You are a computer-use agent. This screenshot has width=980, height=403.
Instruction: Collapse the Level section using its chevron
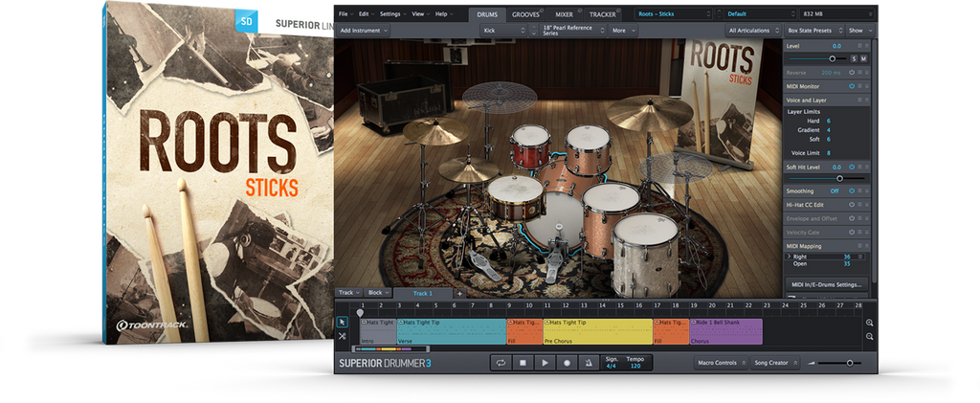866,46
